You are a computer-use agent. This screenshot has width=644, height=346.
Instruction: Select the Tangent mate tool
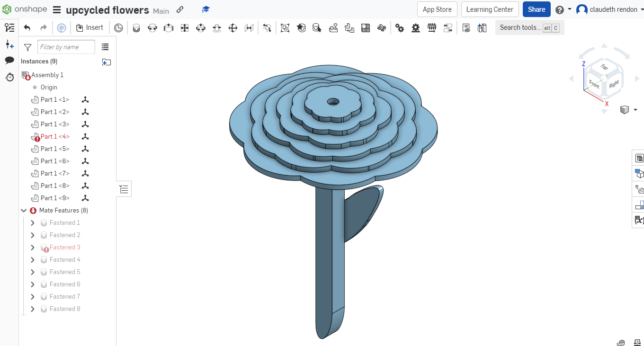click(x=267, y=28)
